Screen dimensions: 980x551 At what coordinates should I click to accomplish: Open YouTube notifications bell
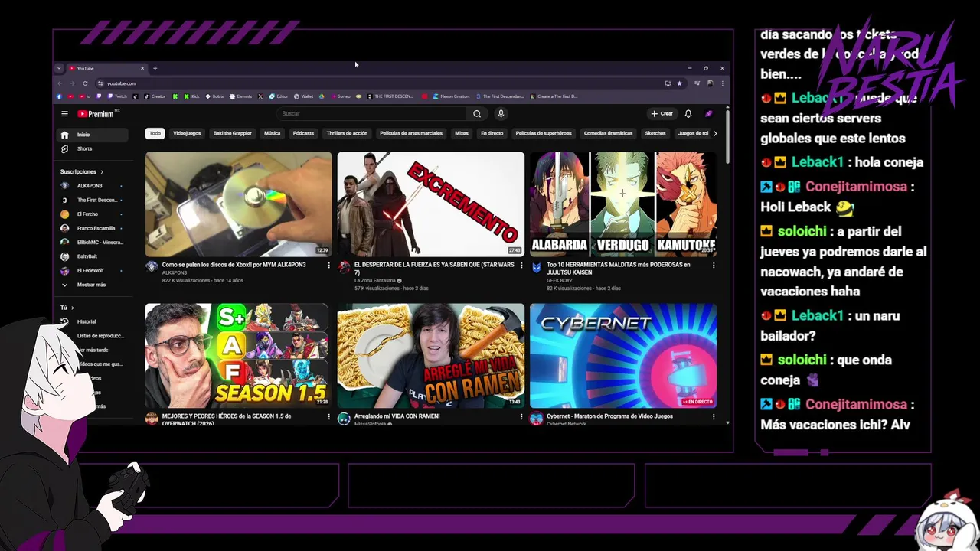click(688, 114)
